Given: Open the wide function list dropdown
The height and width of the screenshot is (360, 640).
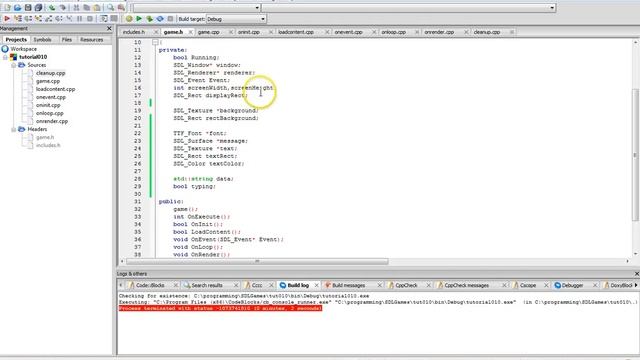Looking at the screenshot, I should 409,7.
